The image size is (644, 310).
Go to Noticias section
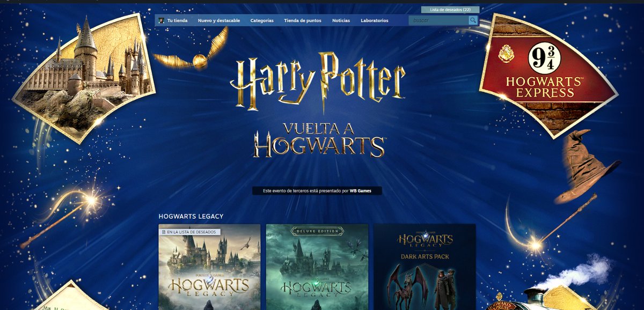(341, 20)
